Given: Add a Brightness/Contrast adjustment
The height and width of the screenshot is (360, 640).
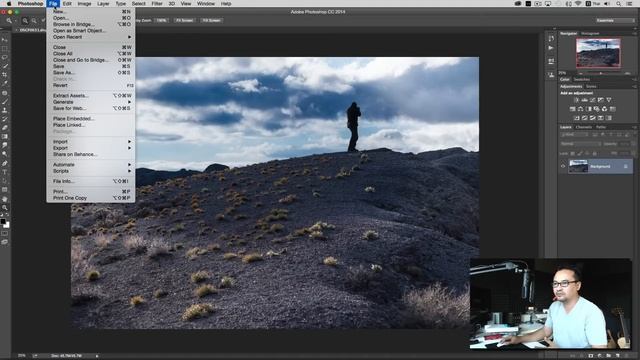Looking at the screenshot, I should coord(576,100).
